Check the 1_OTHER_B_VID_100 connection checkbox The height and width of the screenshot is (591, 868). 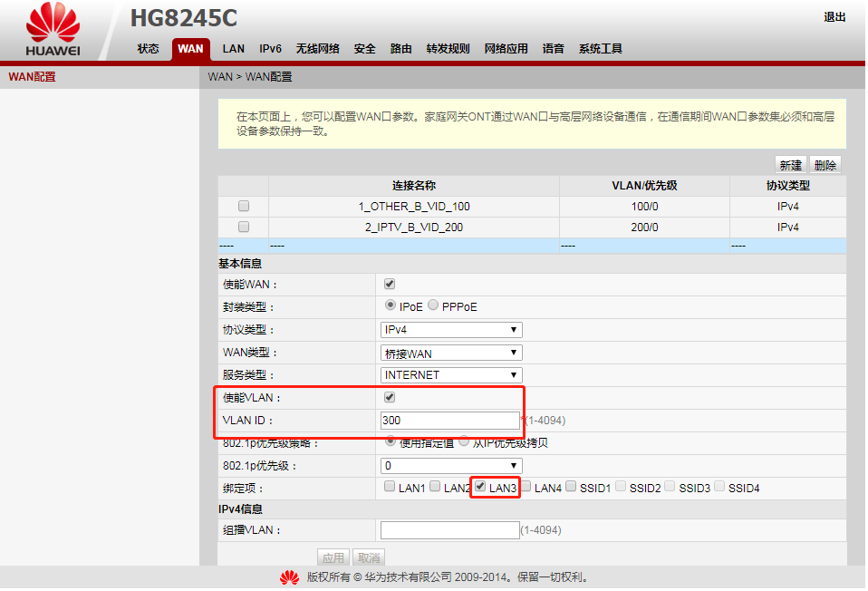[243, 206]
